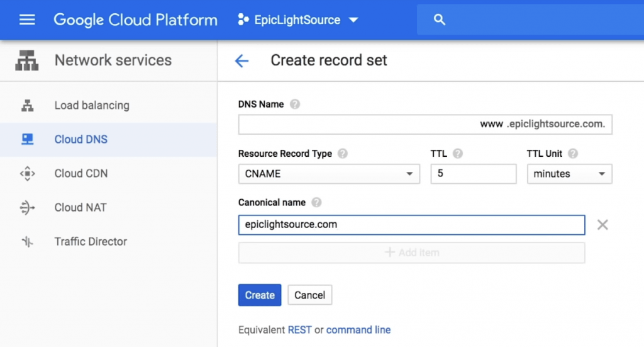Viewport: 644px width, 347px height.
Task: Open the CNAME record type dropdown
Action: point(329,174)
